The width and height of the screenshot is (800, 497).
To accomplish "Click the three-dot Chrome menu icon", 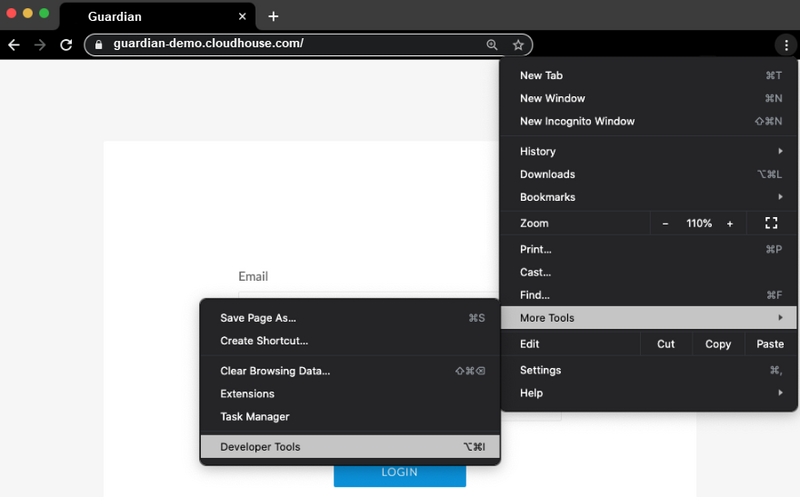I will point(785,45).
